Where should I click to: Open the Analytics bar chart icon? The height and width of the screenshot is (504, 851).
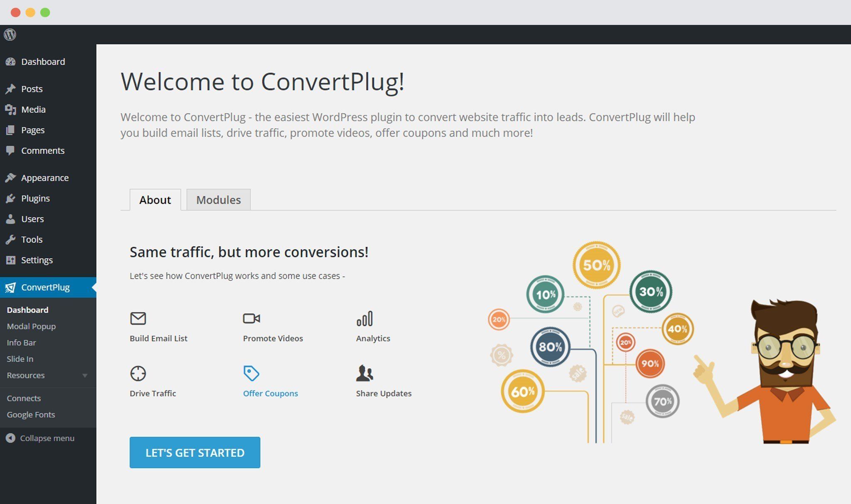click(x=364, y=319)
